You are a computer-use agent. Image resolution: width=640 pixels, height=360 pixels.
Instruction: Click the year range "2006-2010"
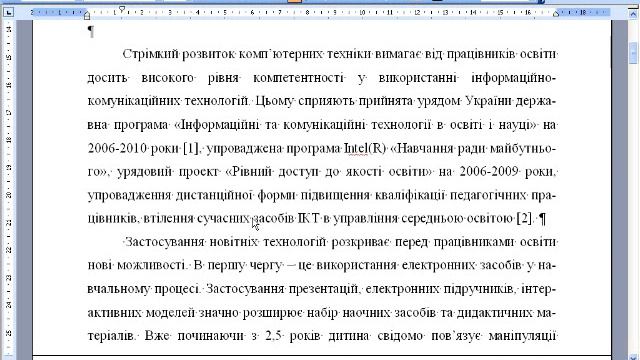coord(117,148)
